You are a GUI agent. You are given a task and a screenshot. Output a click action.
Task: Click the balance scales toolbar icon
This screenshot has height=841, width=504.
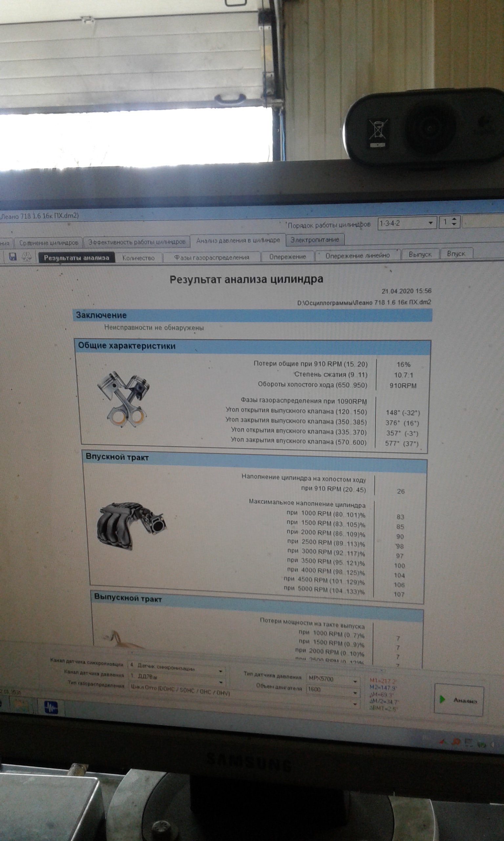[27, 257]
